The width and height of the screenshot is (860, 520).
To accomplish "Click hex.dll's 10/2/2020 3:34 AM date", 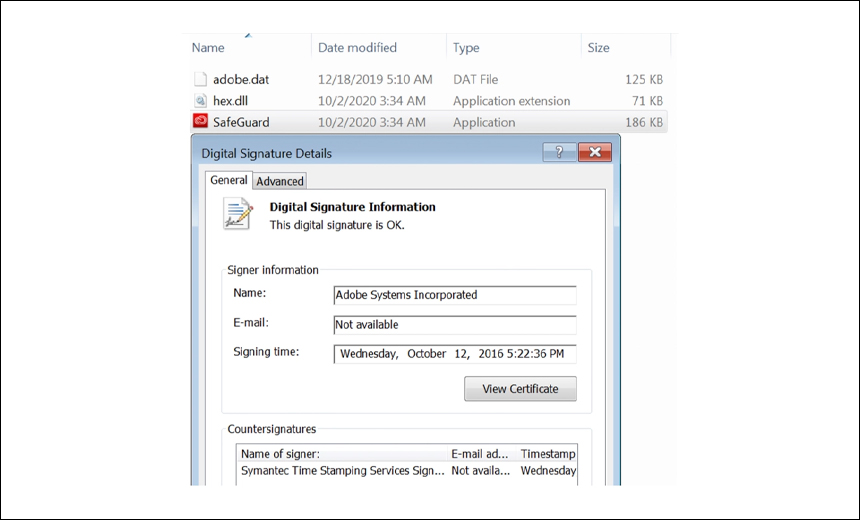I will [372, 101].
